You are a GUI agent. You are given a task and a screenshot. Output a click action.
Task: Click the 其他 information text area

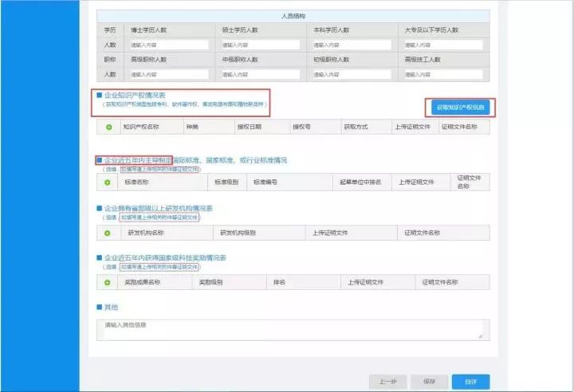293,329
